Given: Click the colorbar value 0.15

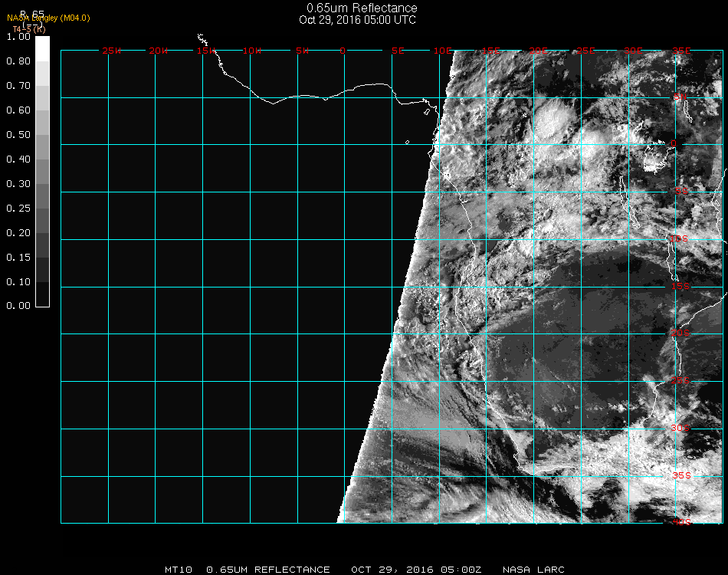Looking at the screenshot, I should pyautogui.click(x=18, y=258).
